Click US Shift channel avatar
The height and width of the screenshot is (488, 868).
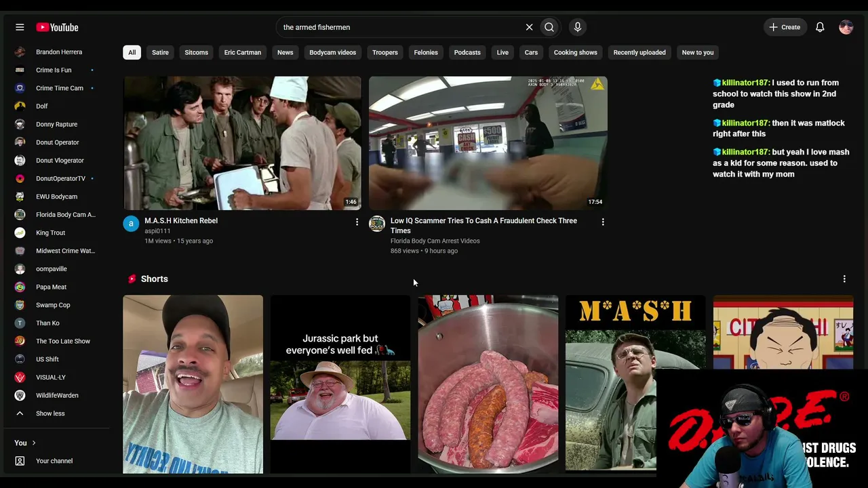[x=20, y=359]
